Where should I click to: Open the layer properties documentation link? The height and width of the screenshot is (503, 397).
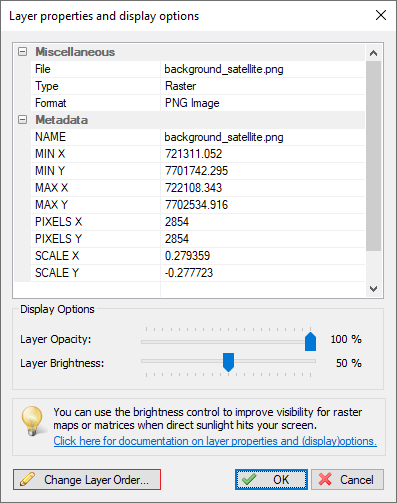click(x=215, y=441)
